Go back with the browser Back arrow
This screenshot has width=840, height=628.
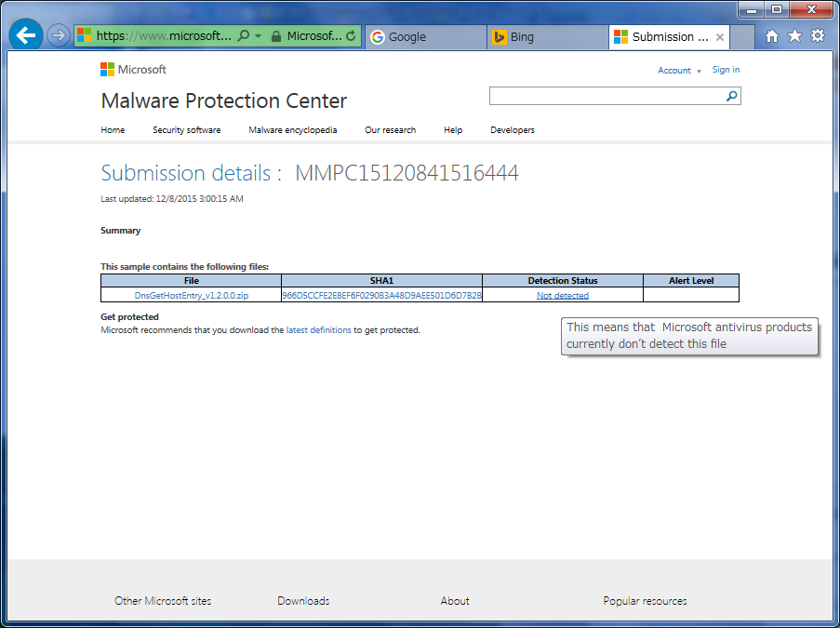point(26,35)
